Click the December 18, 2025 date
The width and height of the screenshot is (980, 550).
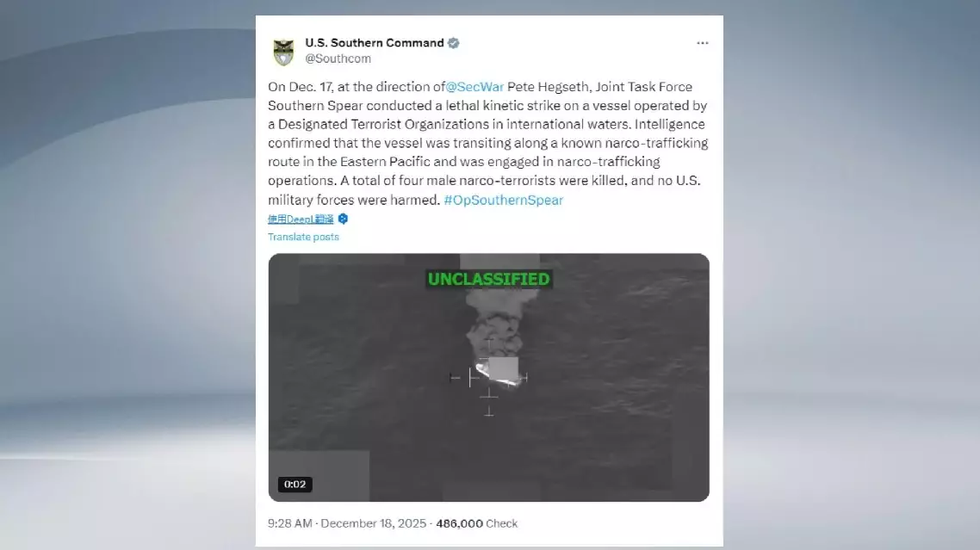[x=374, y=523]
